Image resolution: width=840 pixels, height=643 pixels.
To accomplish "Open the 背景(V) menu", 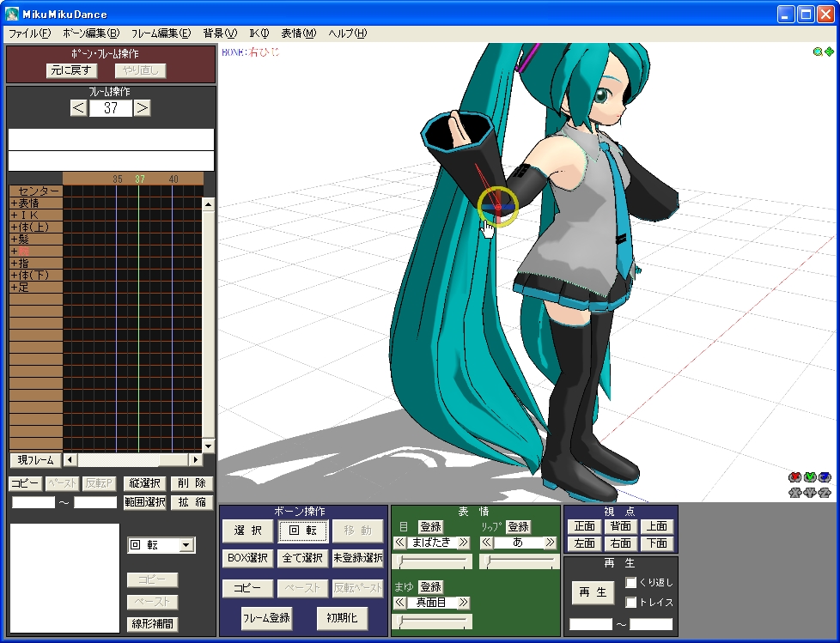I will point(220,33).
